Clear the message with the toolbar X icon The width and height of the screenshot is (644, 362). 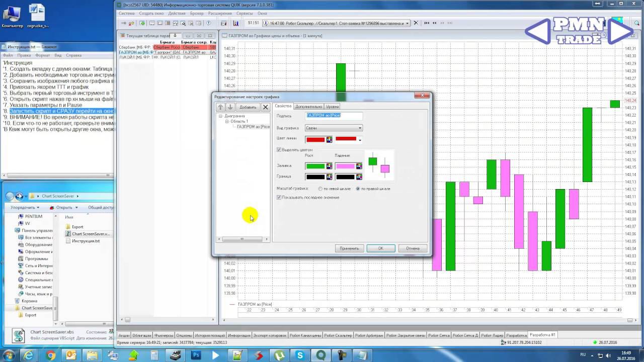(x=416, y=23)
